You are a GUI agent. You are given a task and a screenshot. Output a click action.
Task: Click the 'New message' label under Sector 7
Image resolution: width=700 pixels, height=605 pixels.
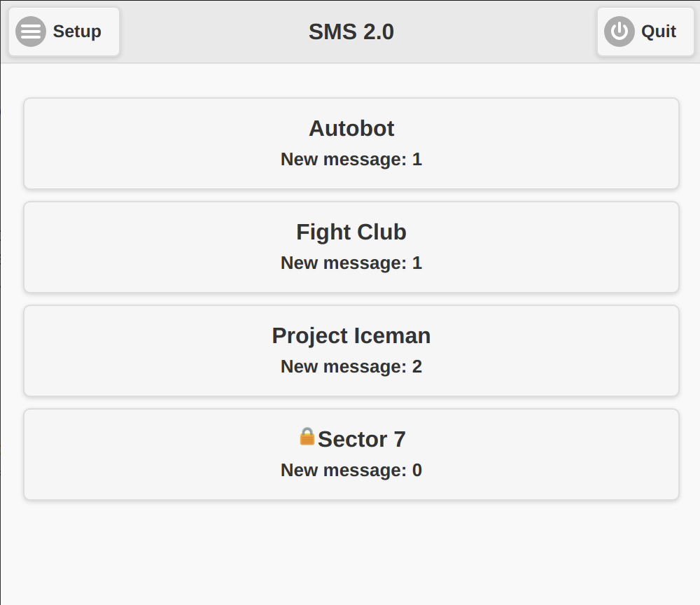pos(343,471)
